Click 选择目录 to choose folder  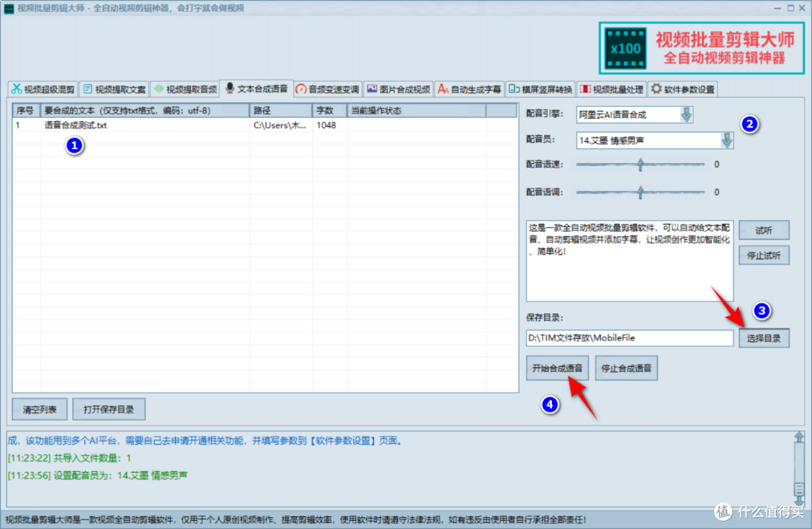(x=764, y=338)
